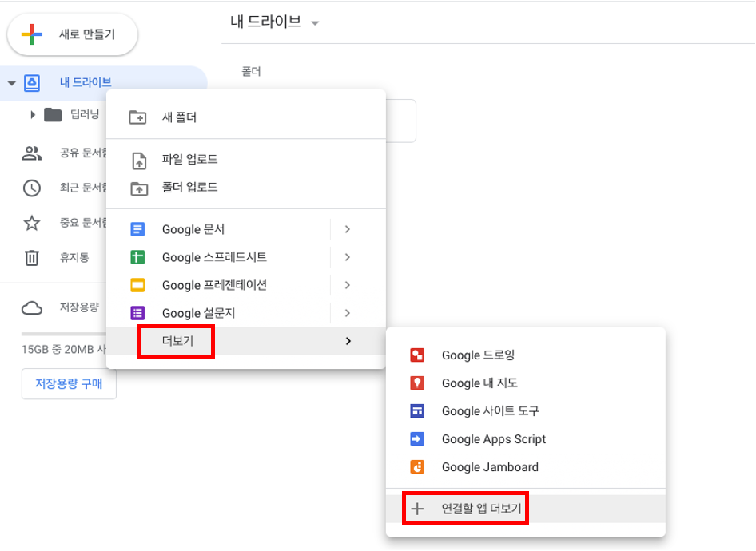Choose 연결할 앱 더보기 option
This screenshot has width=756, height=551.
click(526, 509)
